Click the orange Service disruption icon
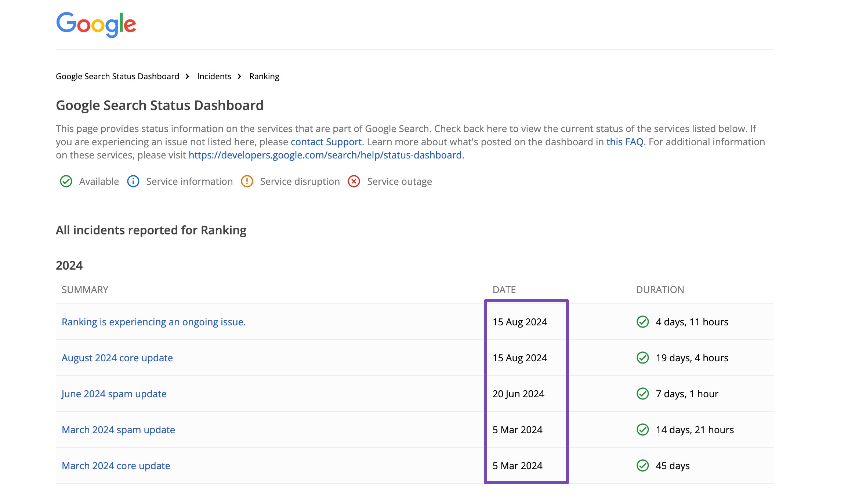 pos(247,181)
